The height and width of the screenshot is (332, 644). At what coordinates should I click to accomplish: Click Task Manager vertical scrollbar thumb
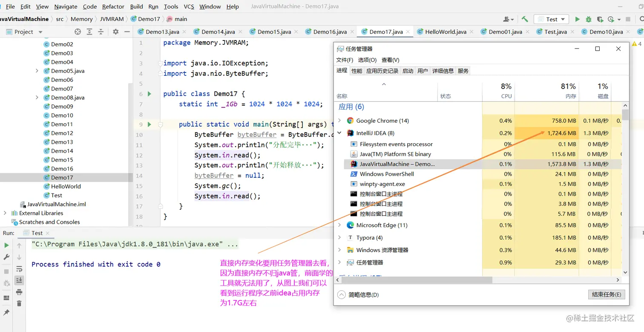click(625, 115)
